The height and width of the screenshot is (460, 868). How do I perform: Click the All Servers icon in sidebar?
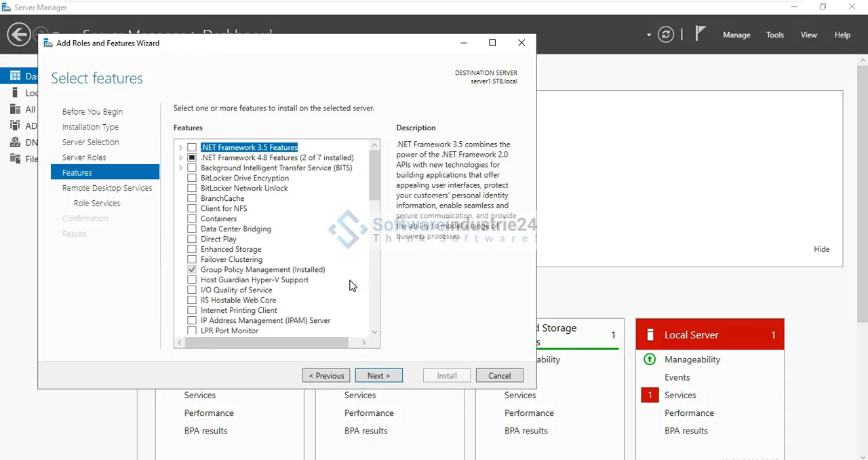coord(15,109)
